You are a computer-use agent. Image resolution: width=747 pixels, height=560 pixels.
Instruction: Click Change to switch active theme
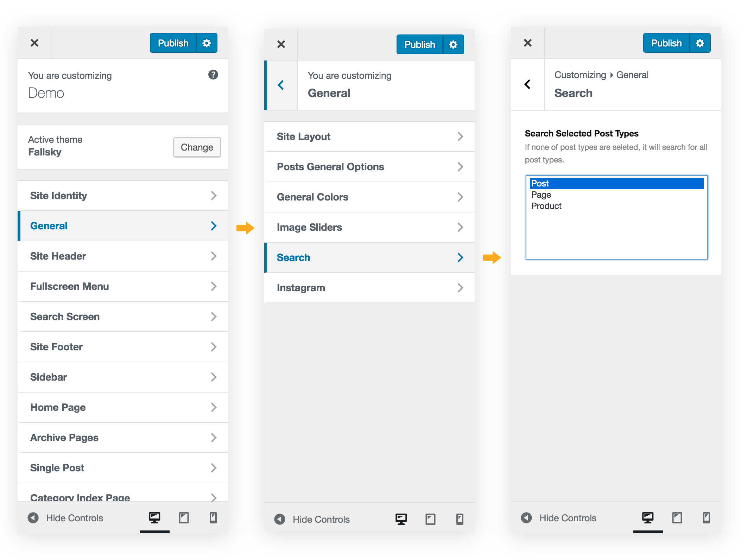[x=197, y=147]
